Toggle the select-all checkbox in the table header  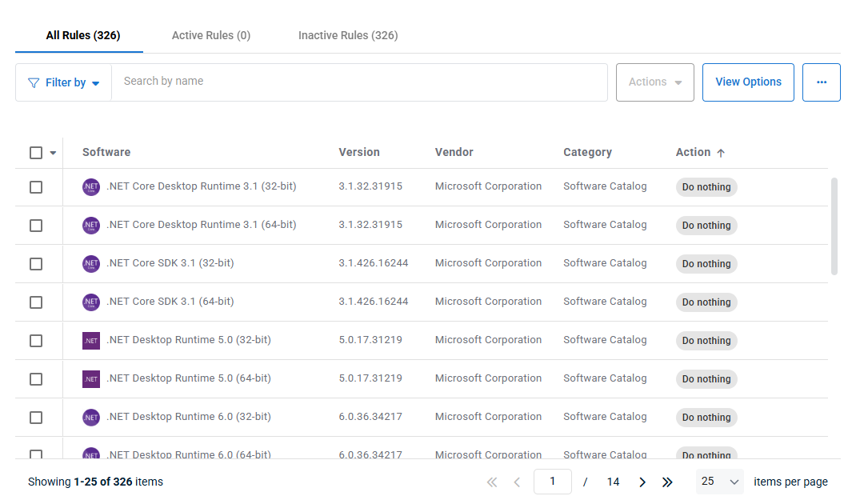(36, 153)
